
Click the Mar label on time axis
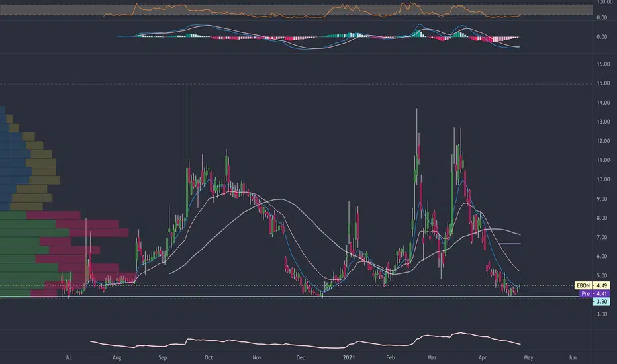click(432, 357)
